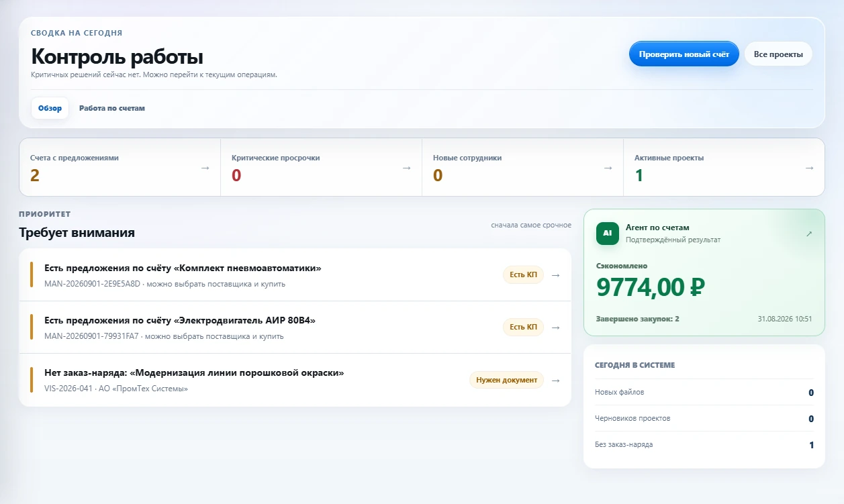
Task: Click the Подтверждённый результат subtitle
Action: [673, 240]
